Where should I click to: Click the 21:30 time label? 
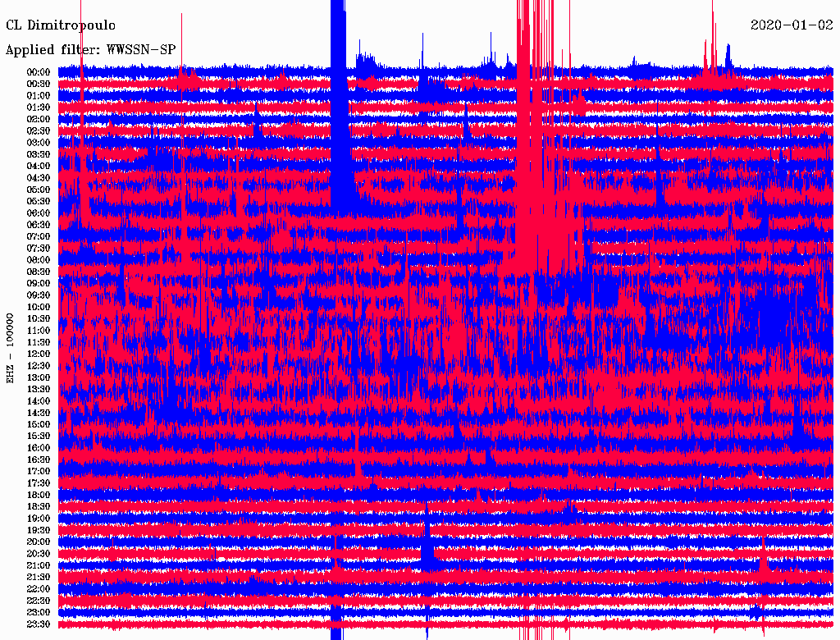pyautogui.click(x=39, y=577)
